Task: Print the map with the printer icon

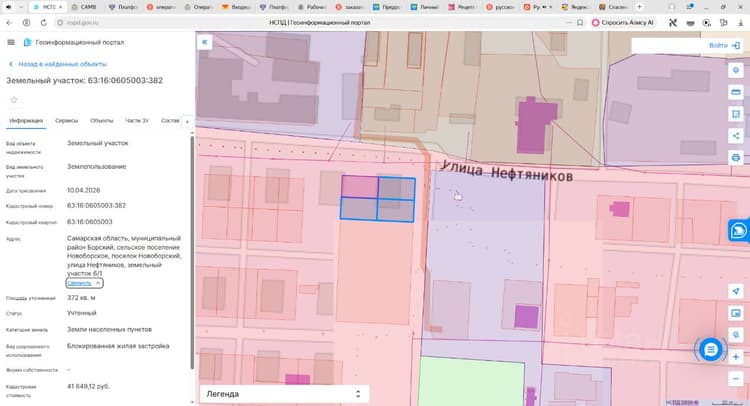Action: click(x=736, y=157)
